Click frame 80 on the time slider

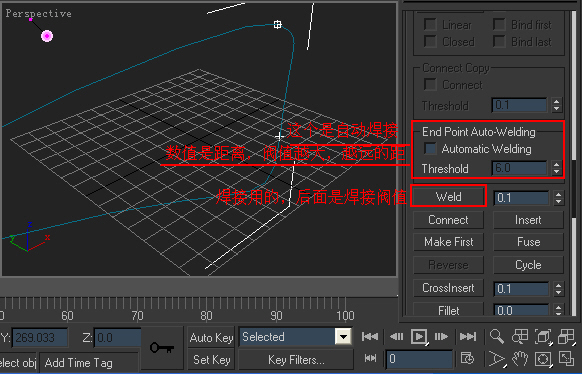[206, 315]
